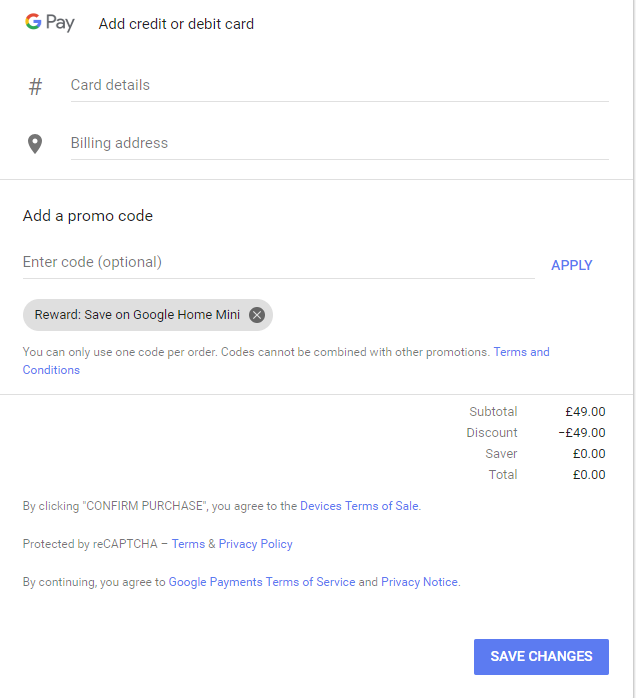Click the hash icon beside Card details

click(35, 87)
